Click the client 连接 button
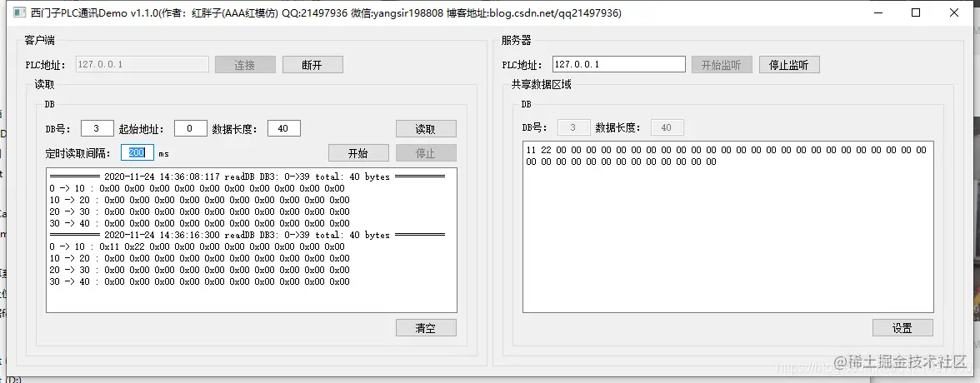 (245, 64)
